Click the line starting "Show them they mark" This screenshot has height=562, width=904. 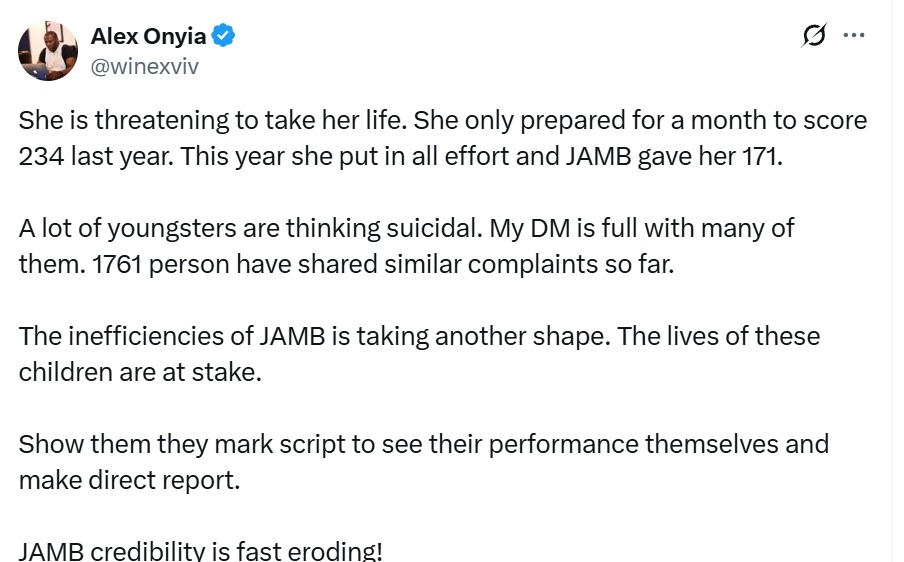(424, 444)
